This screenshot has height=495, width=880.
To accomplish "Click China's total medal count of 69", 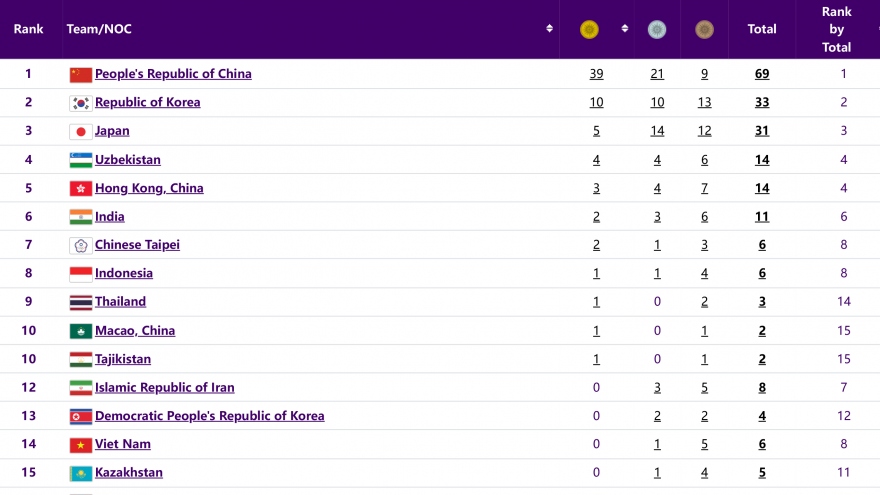I will point(762,74).
